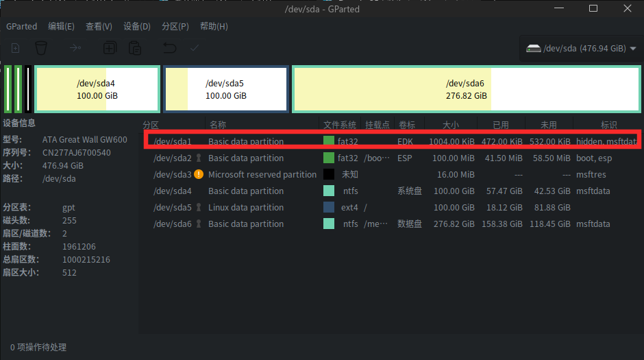Click the 大小 column header
This screenshot has width=644, height=360.
[x=451, y=125]
